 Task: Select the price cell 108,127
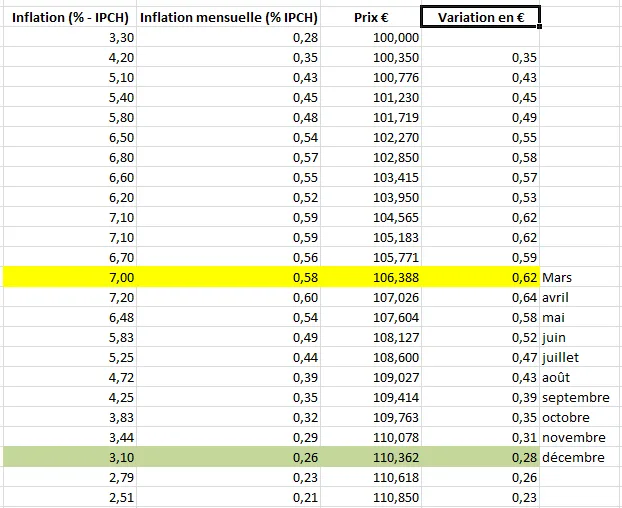[x=395, y=337]
